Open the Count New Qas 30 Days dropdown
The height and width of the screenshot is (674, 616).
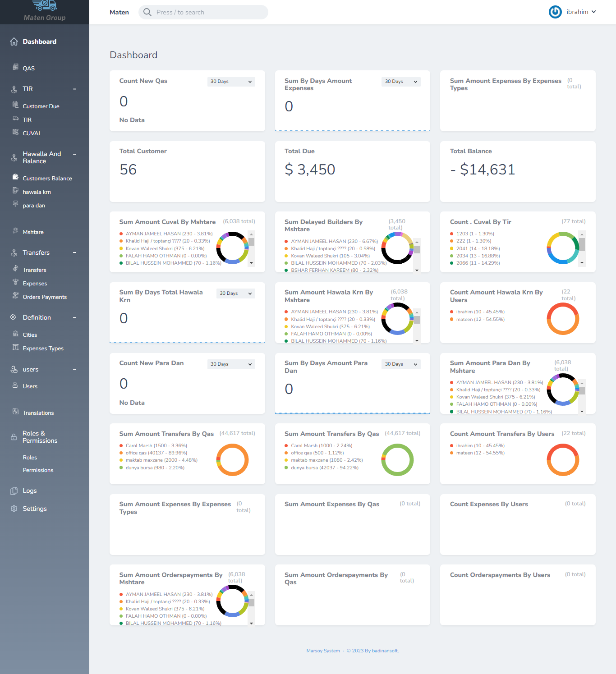pyautogui.click(x=231, y=82)
